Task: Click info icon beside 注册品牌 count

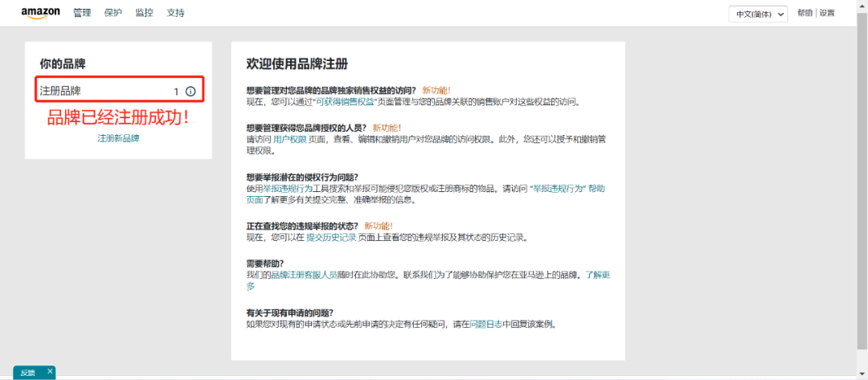Action: click(190, 92)
